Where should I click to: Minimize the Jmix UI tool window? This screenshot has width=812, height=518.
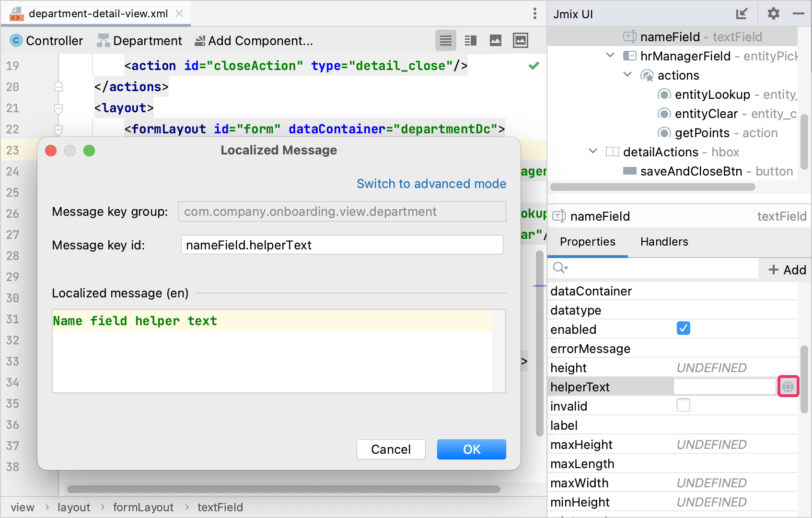pos(799,14)
